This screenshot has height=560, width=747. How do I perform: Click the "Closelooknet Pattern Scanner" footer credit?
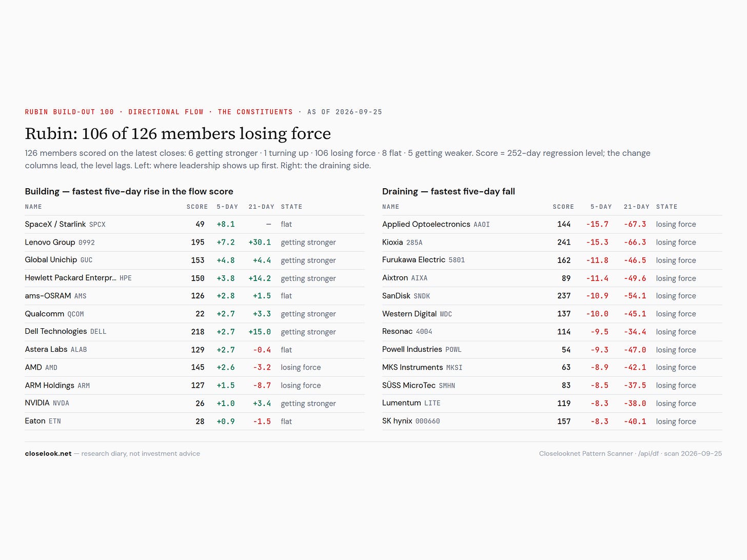pyautogui.click(x=586, y=454)
